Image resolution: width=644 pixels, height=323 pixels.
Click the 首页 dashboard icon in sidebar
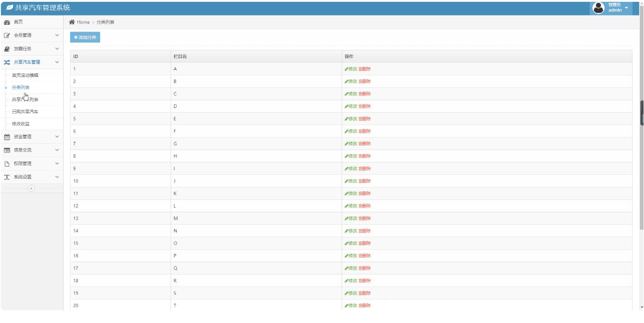point(6,22)
